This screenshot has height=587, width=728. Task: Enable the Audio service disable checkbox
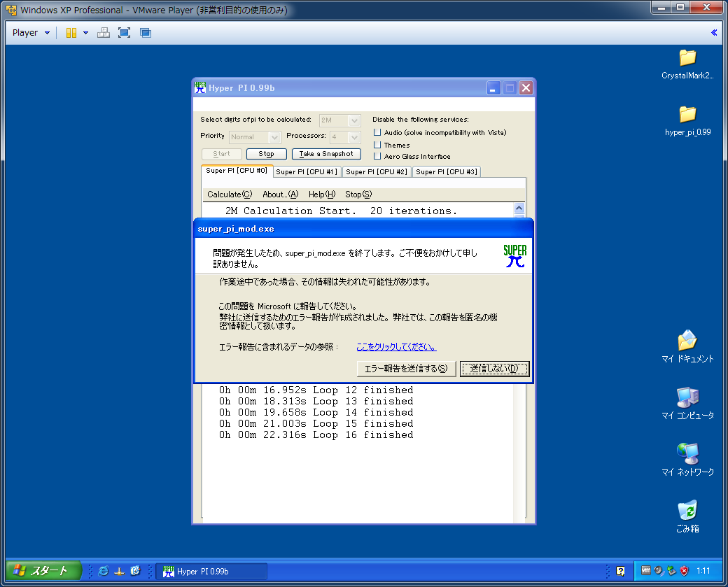377,132
